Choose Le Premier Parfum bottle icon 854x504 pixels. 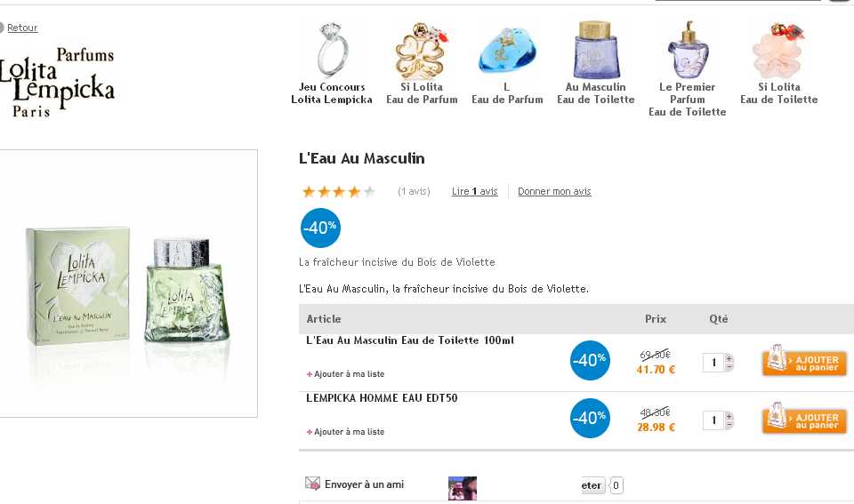coord(687,50)
